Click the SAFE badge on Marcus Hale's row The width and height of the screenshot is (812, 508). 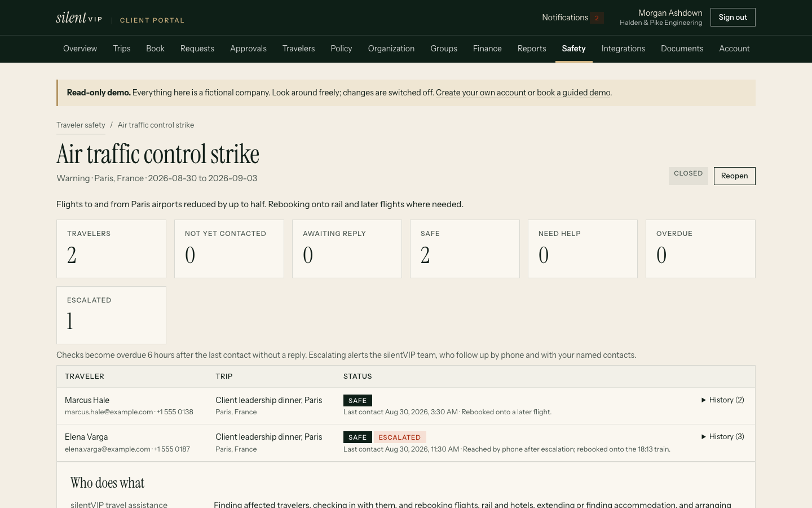tap(358, 401)
